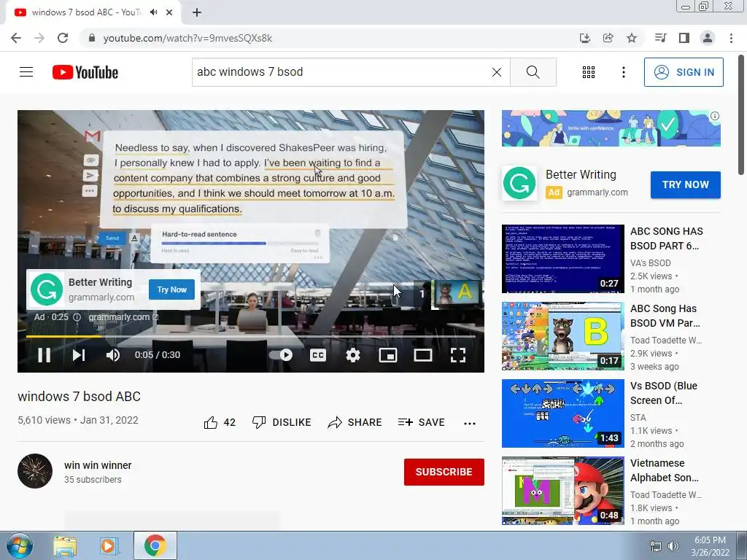The width and height of the screenshot is (747, 560).
Task: Reload the page with refresh icon
Action: tap(63, 38)
